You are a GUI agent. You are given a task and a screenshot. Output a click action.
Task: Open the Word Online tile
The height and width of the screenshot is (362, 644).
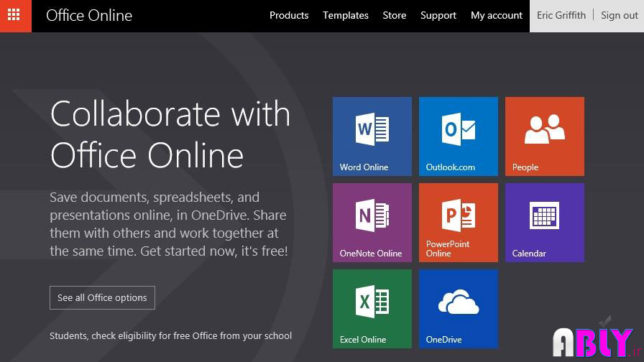372,136
